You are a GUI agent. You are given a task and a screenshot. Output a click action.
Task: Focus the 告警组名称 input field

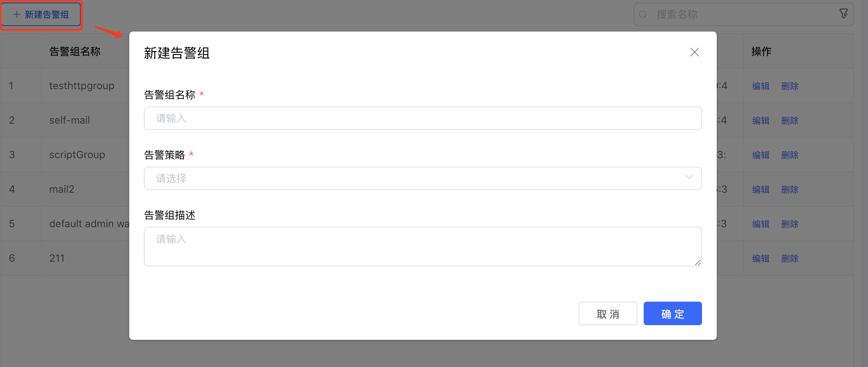tap(422, 118)
